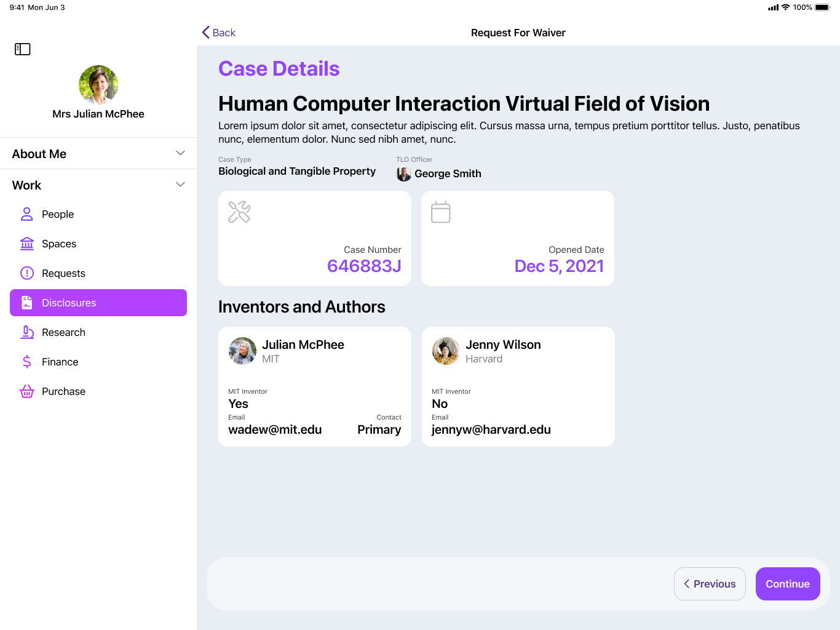Open the Disclosures menu item

(x=98, y=303)
